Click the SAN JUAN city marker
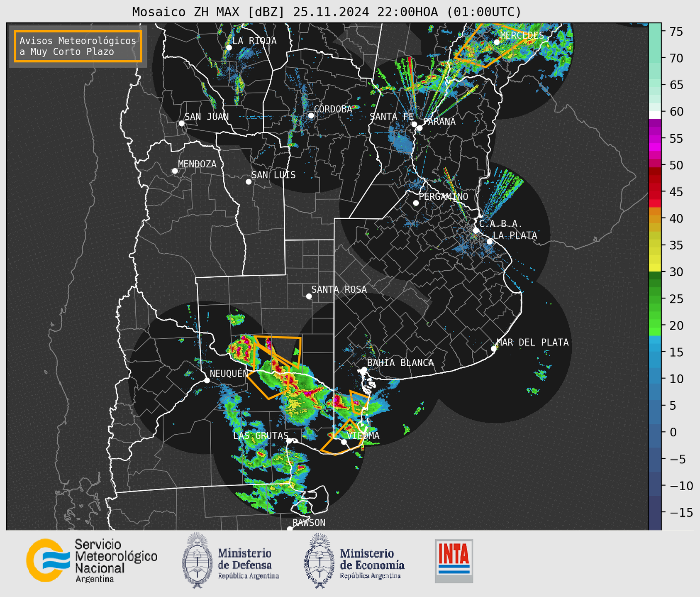700x597 pixels. 181,123
